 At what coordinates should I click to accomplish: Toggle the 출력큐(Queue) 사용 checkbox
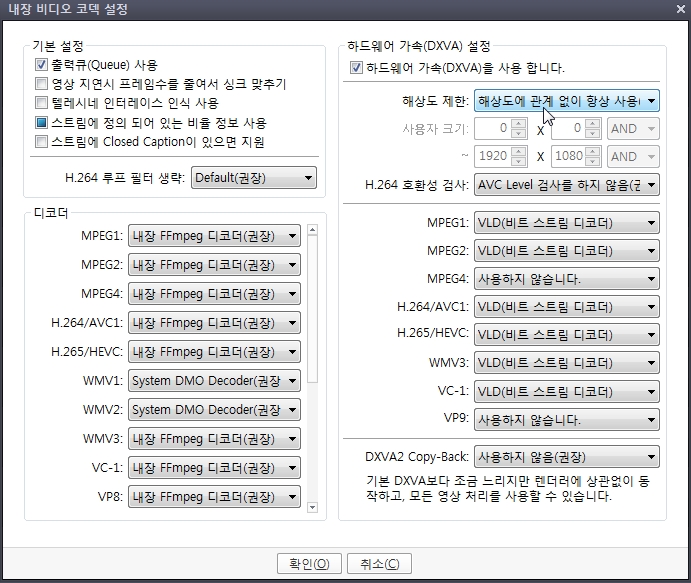coord(41,65)
